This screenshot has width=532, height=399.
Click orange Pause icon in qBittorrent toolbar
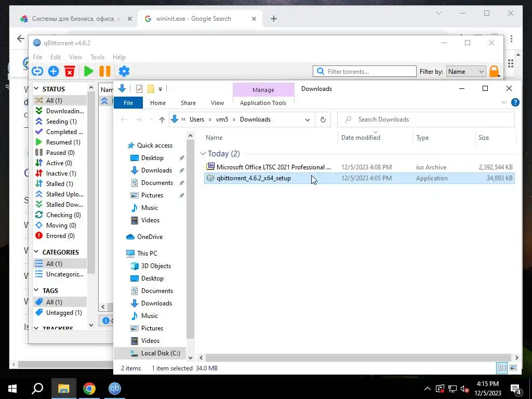tap(105, 71)
